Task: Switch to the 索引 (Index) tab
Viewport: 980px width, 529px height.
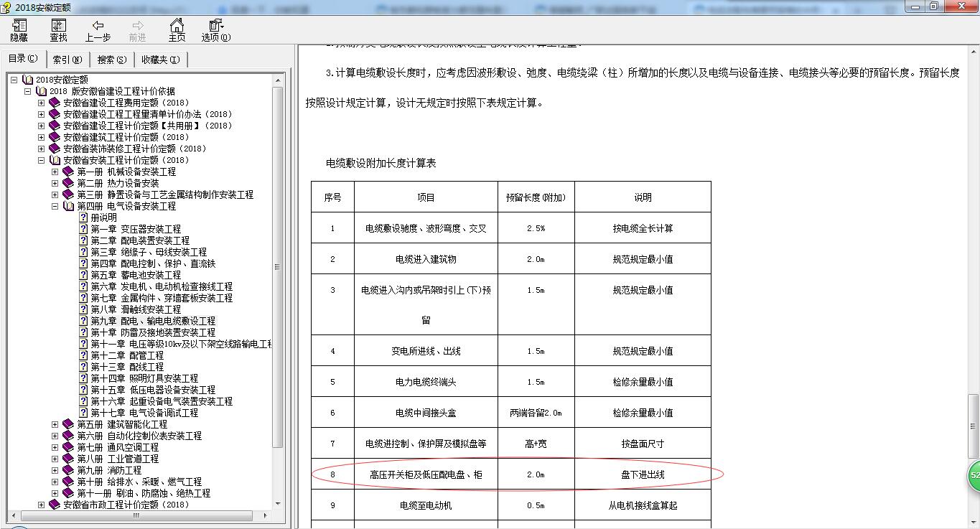Action: (x=67, y=60)
